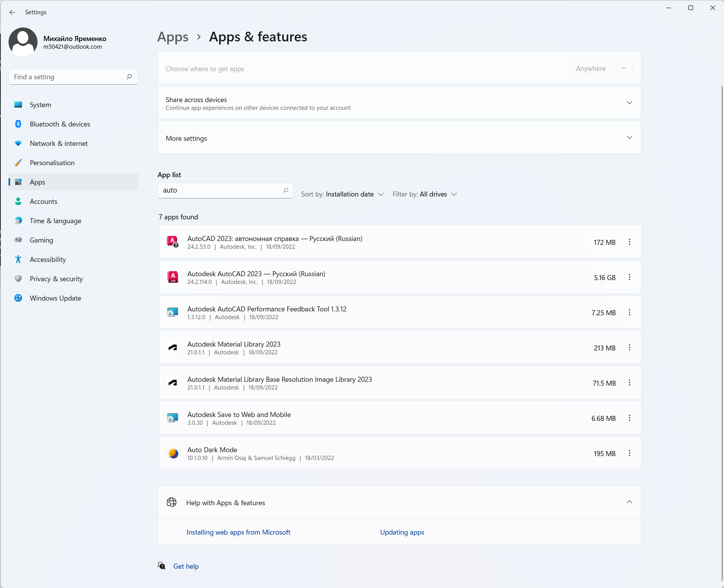This screenshot has width=724, height=588.
Task: Select the Apps sidebar item
Action: (x=73, y=182)
